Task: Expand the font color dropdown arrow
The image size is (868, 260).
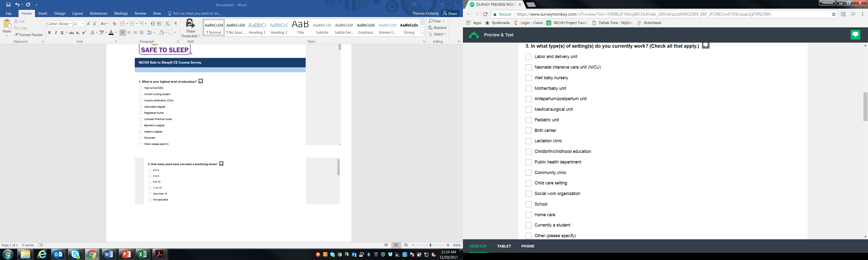Action: [x=115, y=33]
